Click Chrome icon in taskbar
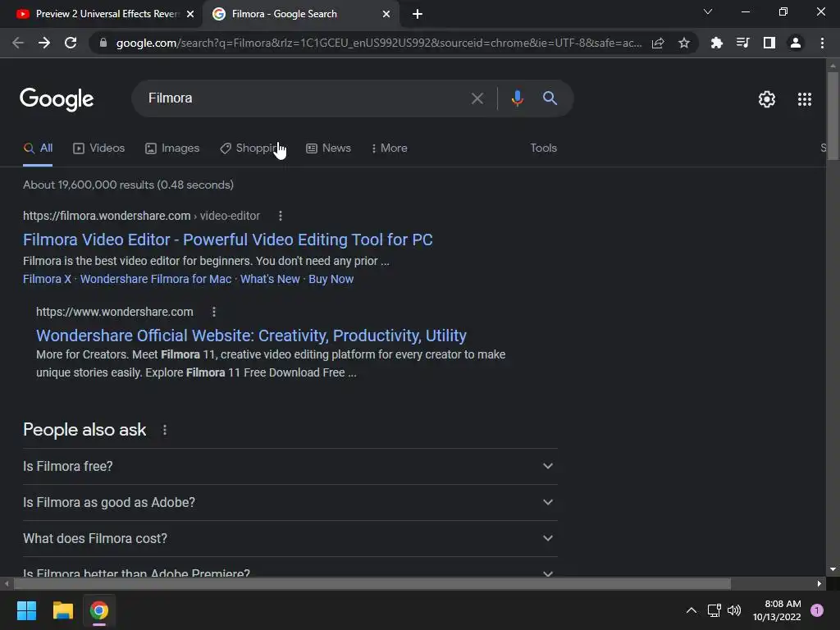Image resolution: width=840 pixels, height=630 pixels. click(x=98, y=610)
